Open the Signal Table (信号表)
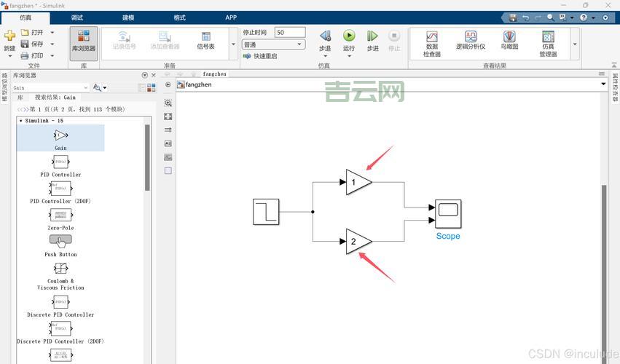Viewport: 620px width, 364px height. coord(205,41)
